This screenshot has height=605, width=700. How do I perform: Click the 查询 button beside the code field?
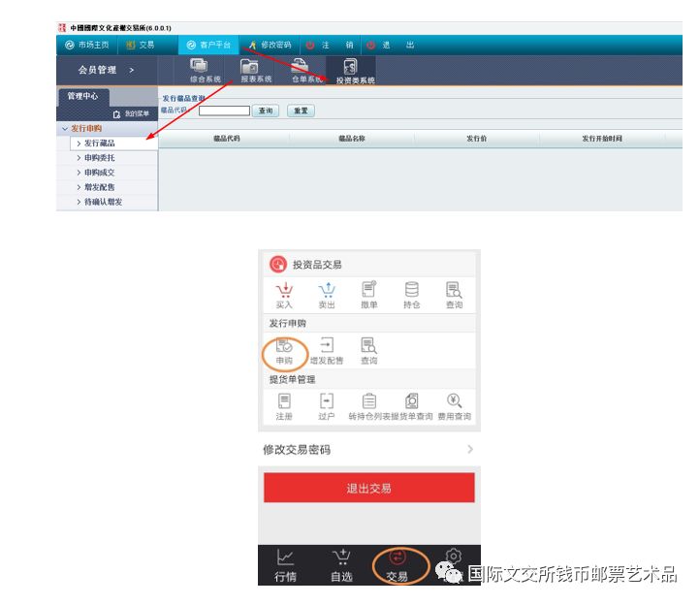[x=266, y=111]
